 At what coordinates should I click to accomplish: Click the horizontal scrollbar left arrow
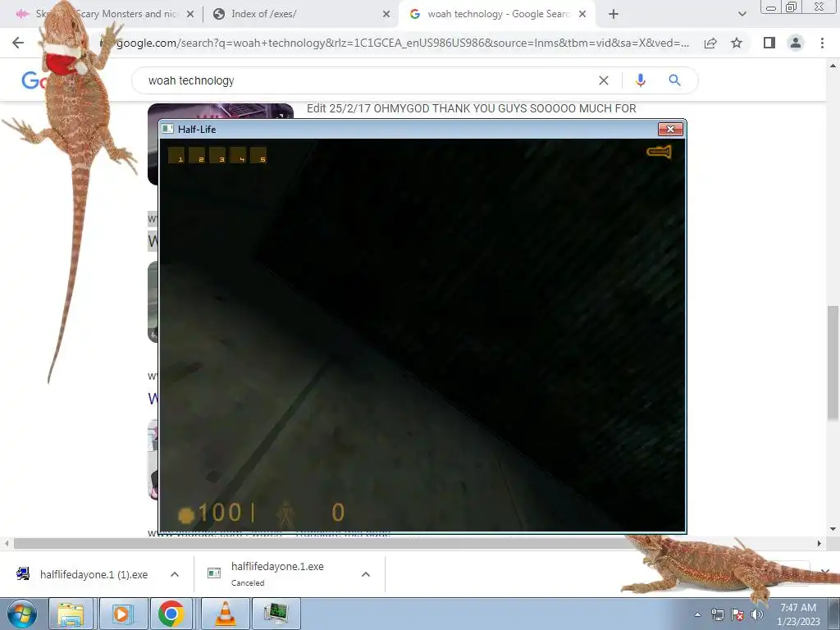tap(7, 543)
